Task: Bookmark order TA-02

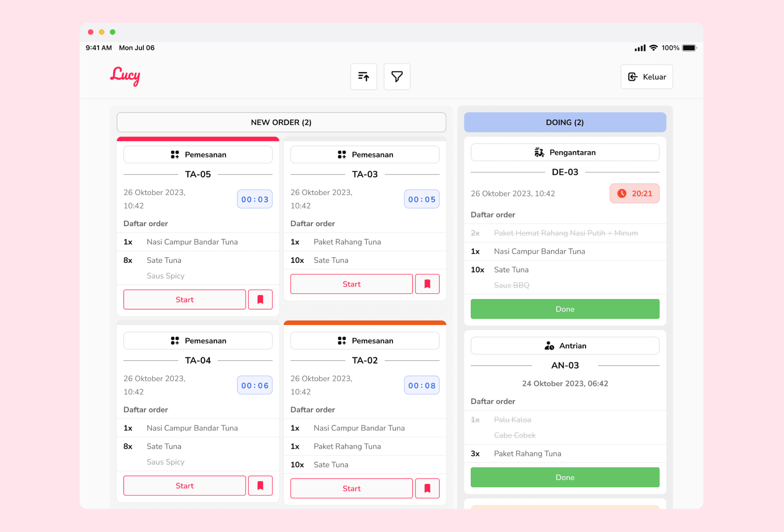Action: coord(427,489)
